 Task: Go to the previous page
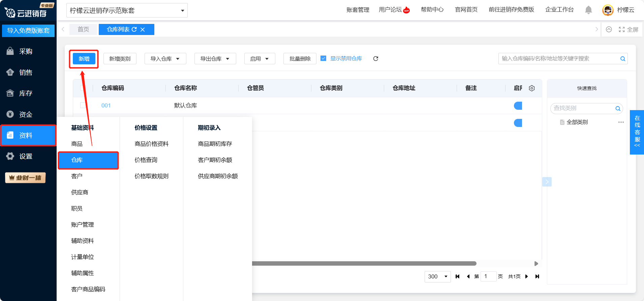coord(468,276)
